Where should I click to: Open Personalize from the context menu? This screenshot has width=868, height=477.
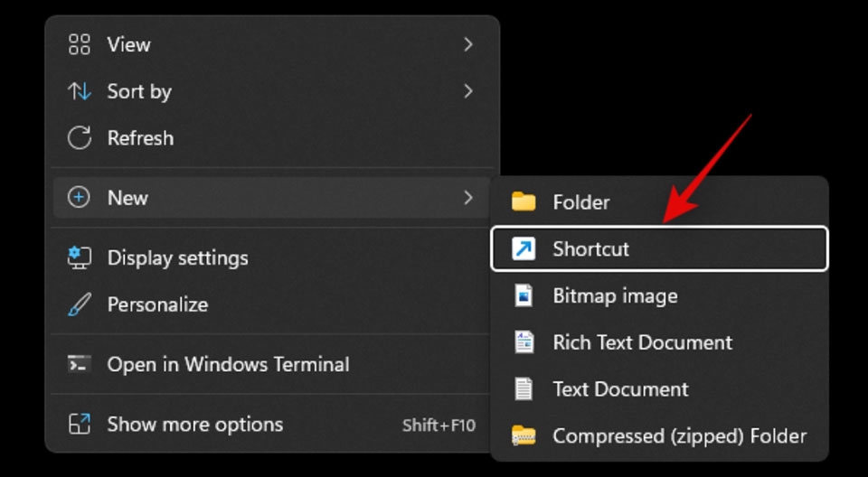(271, 304)
